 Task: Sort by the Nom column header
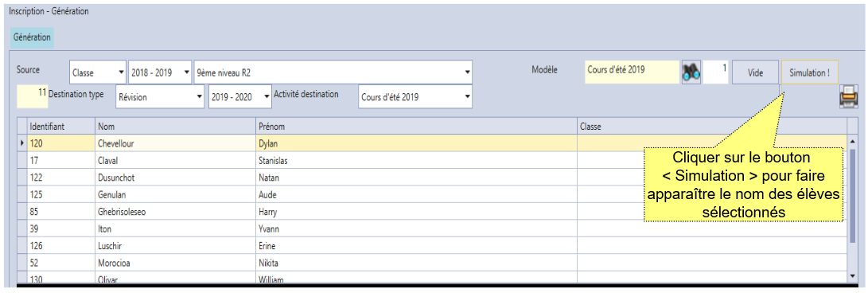tap(175, 127)
